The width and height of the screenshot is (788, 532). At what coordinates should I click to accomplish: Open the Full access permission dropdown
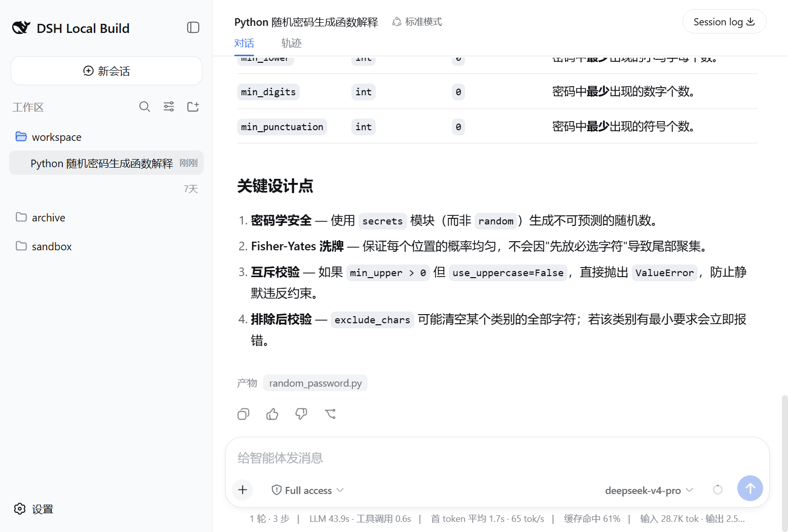tap(308, 490)
